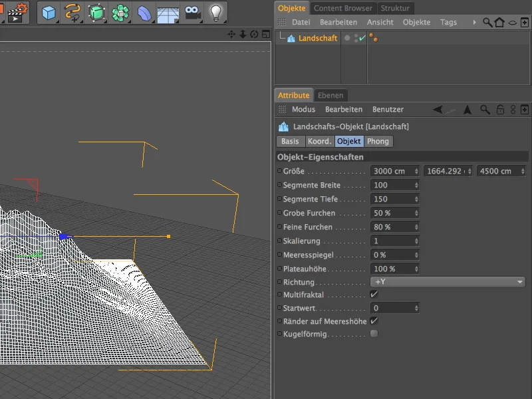Toggle animation circle next to Meeresspiegel
This screenshot has height=399, width=532.
tap(279, 255)
